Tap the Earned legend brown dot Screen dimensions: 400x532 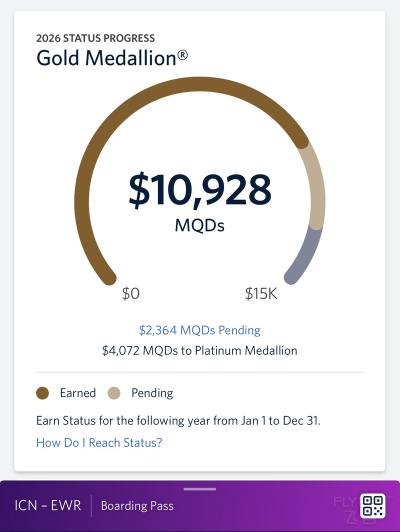pyautogui.click(x=42, y=393)
